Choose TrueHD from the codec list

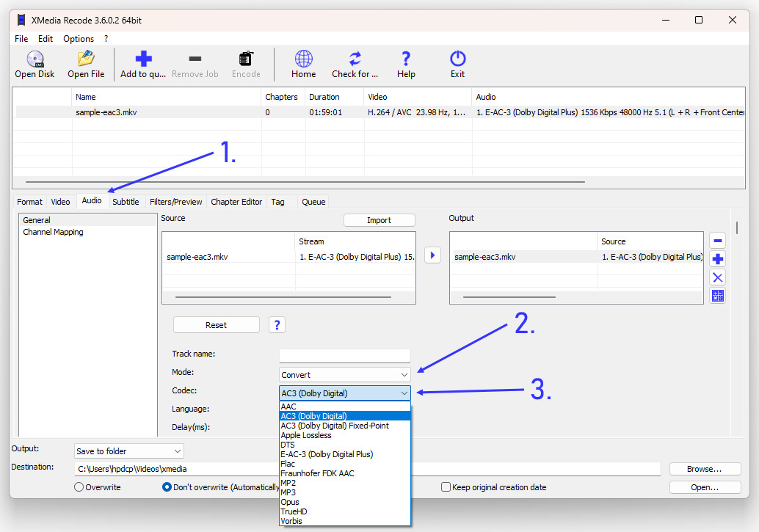(x=345, y=511)
